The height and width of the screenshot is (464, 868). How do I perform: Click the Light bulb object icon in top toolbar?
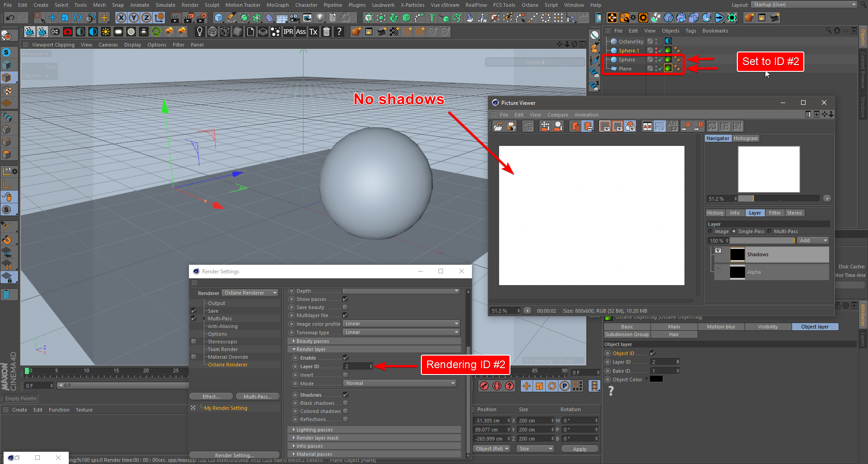[320, 18]
